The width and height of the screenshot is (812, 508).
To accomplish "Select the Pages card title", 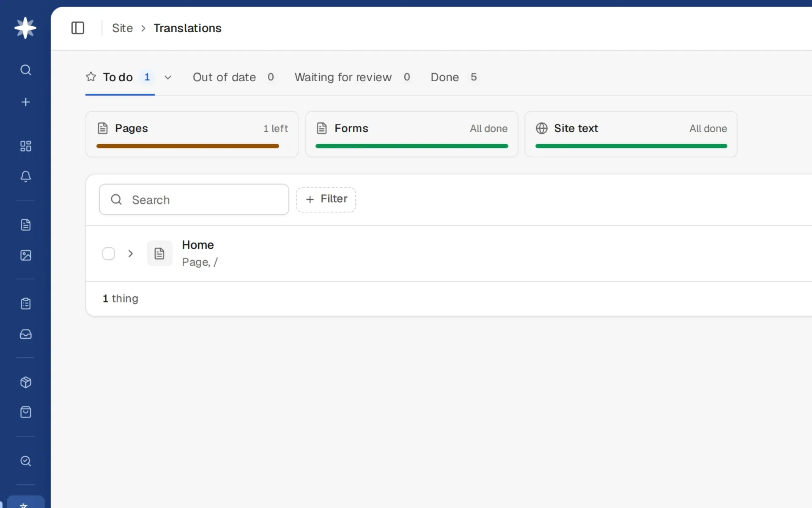I will [x=132, y=128].
